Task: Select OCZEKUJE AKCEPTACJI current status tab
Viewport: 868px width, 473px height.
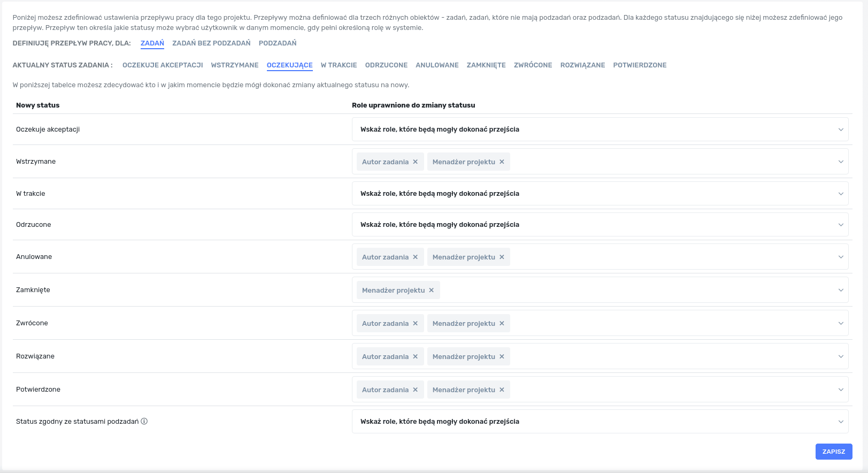Action: point(163,65)
